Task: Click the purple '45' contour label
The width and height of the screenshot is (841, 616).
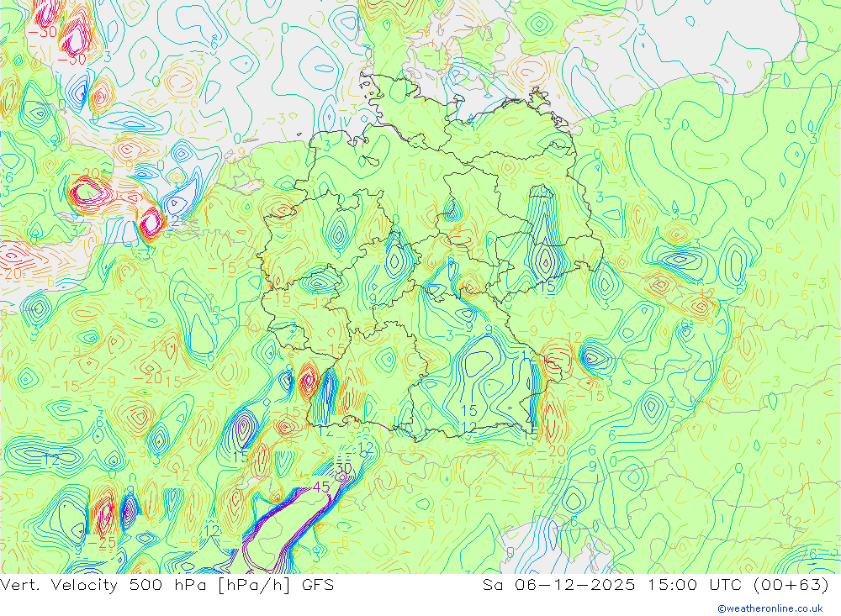Action: (x=320, y=487)
